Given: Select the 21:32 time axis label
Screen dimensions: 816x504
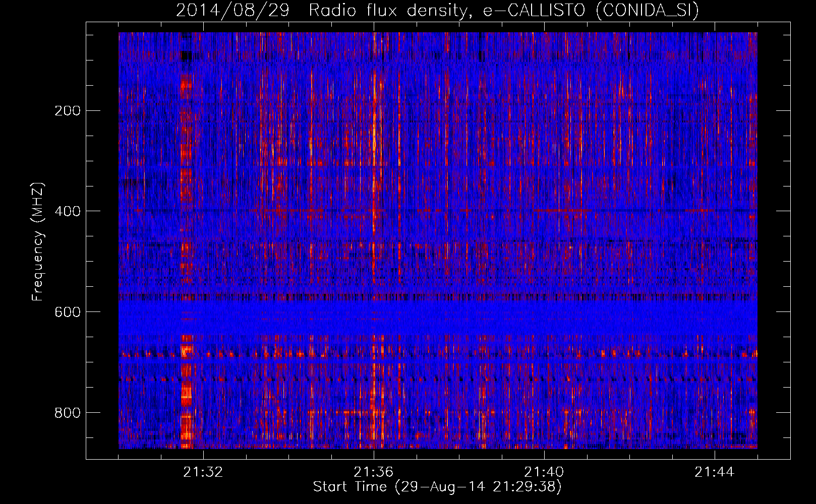Looking at the screenshot, I should pyautogui.click(x=203, y=472).
